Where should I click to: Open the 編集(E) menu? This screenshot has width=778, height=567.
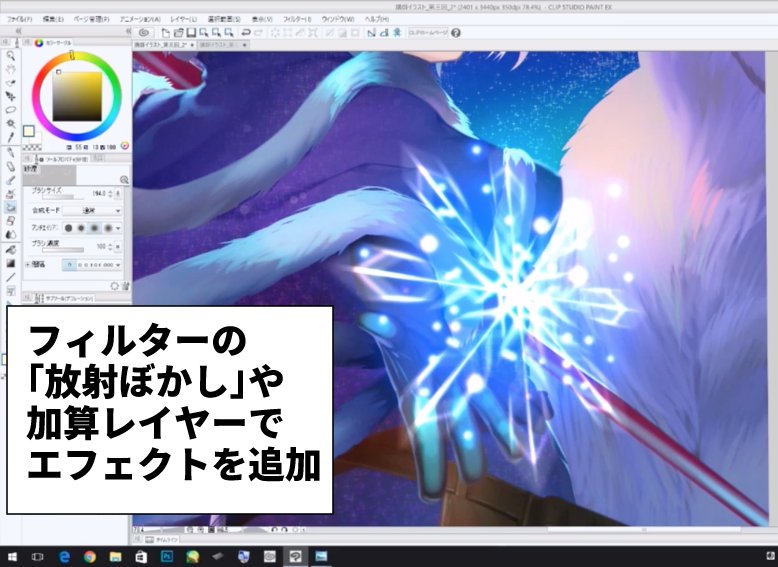pos(53,19)
